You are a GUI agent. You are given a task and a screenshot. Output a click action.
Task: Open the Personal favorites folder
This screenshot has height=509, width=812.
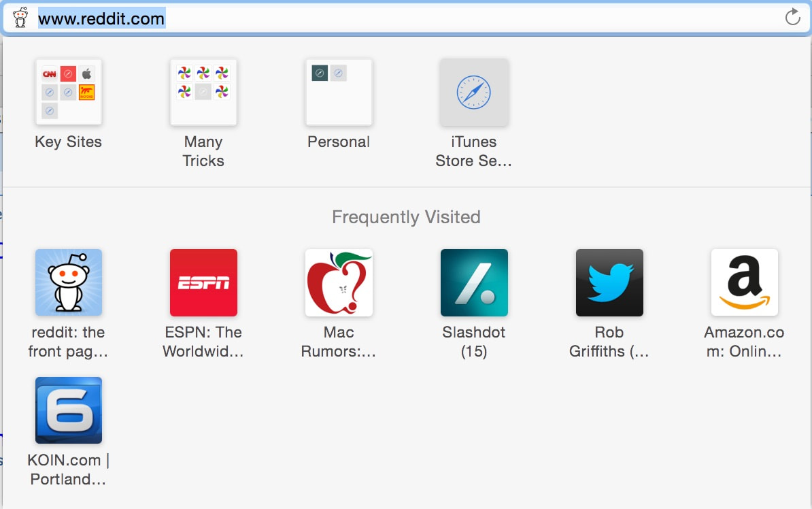(339, 93)
